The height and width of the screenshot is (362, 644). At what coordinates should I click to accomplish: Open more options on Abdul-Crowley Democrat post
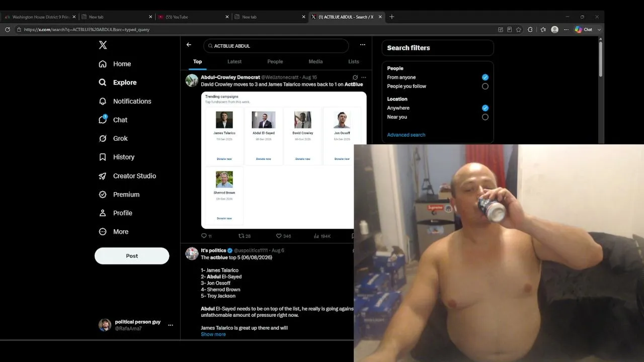[364, 77]
